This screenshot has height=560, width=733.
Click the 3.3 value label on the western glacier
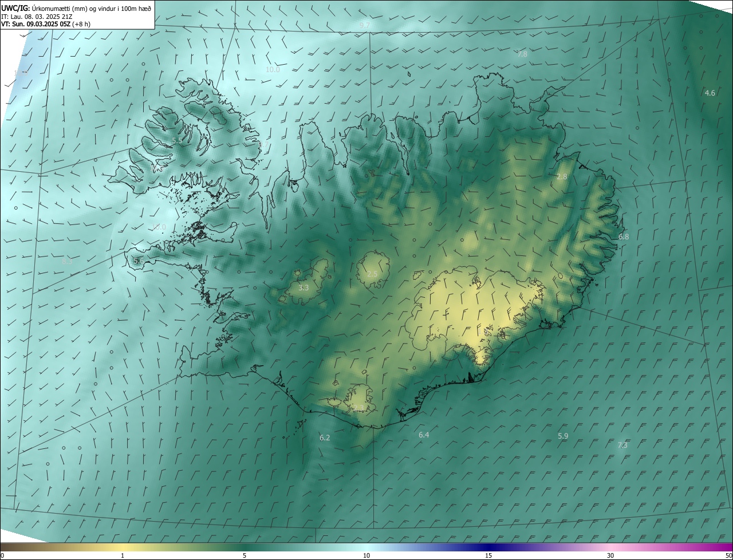pos(304,288)
